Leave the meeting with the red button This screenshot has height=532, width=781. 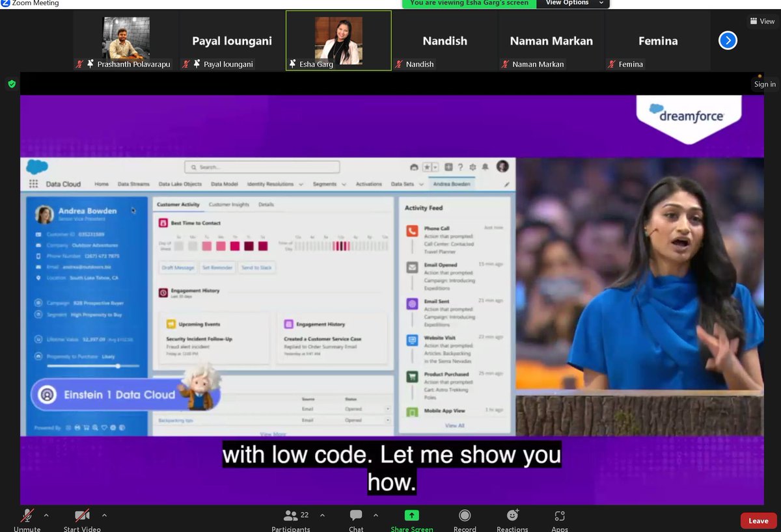pos(758,520)
